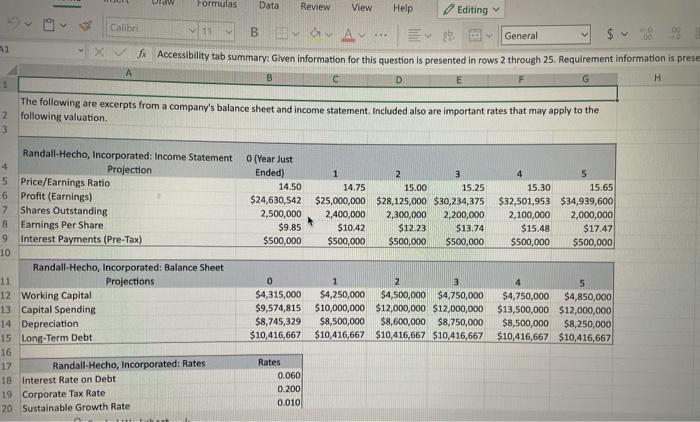Apply cell borders using the Borders icon
The width and height of the screenshot is (700, 422).
[281, 33]
